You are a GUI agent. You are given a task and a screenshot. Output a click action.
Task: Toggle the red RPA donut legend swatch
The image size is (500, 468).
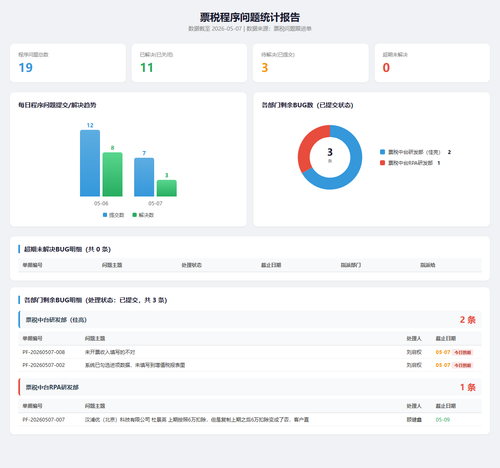point(382,163)
